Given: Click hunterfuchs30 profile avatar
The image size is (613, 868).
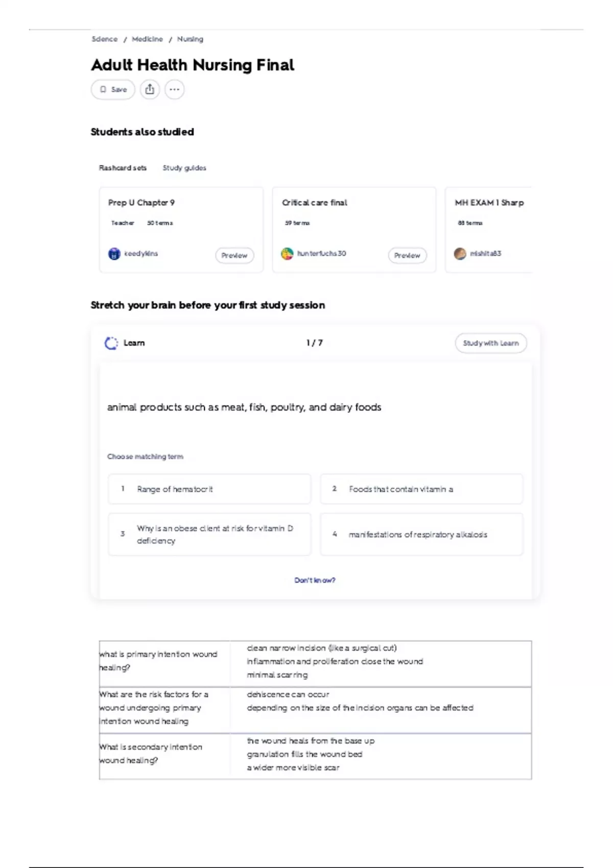Looking at the screenshot, I should pyautogui.click(x=287, y=254).
